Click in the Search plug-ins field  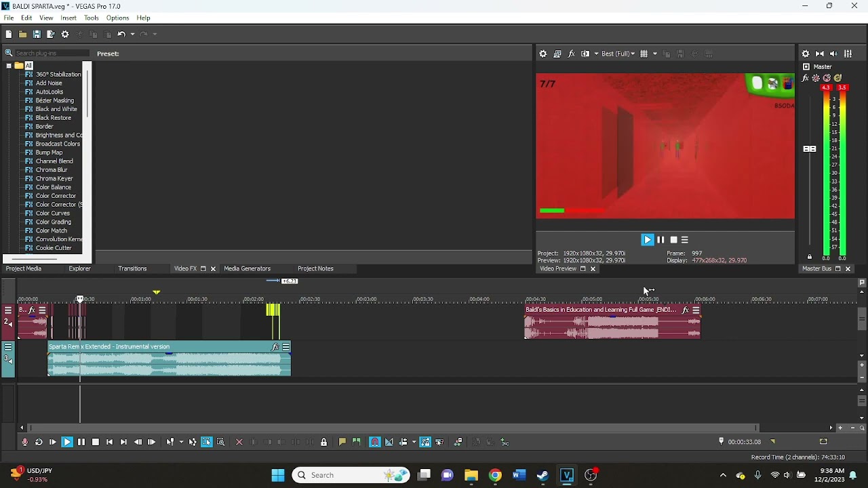point(52,53)
